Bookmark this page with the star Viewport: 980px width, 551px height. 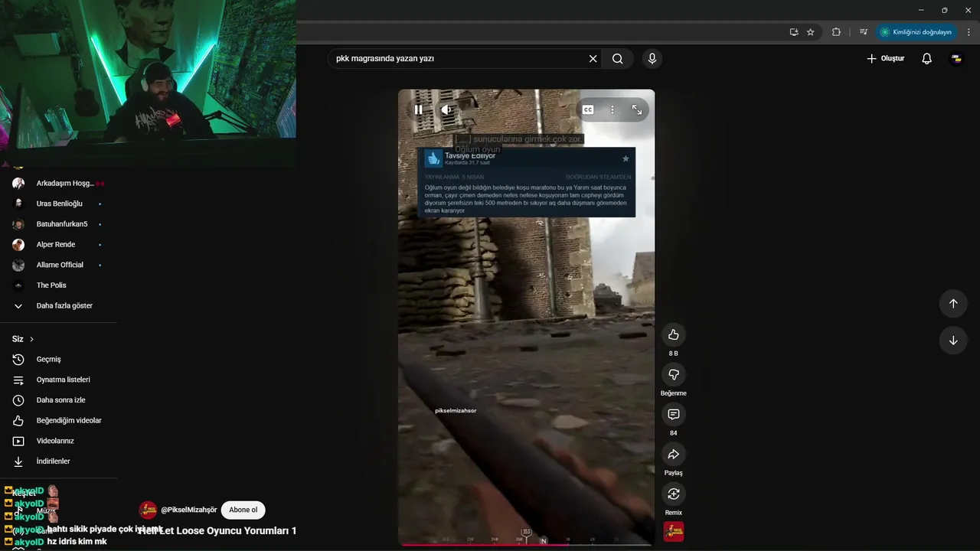coord(811,32)
